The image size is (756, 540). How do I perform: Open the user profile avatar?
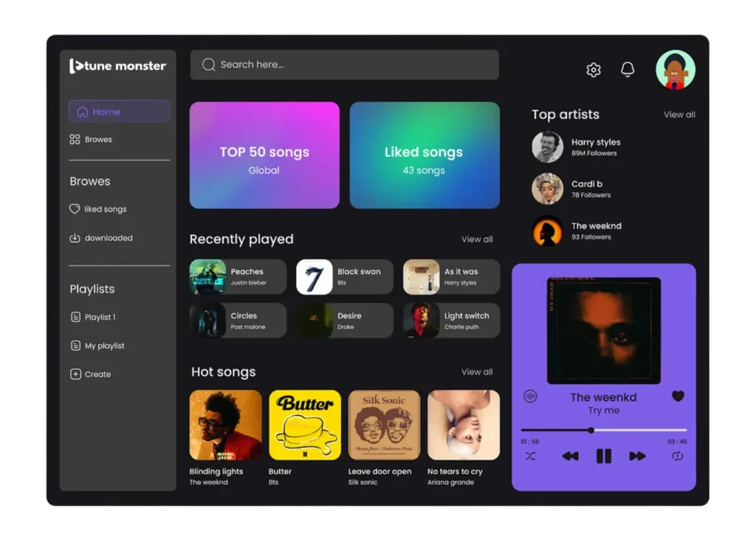pyautogui.click(x=675, y=70)
